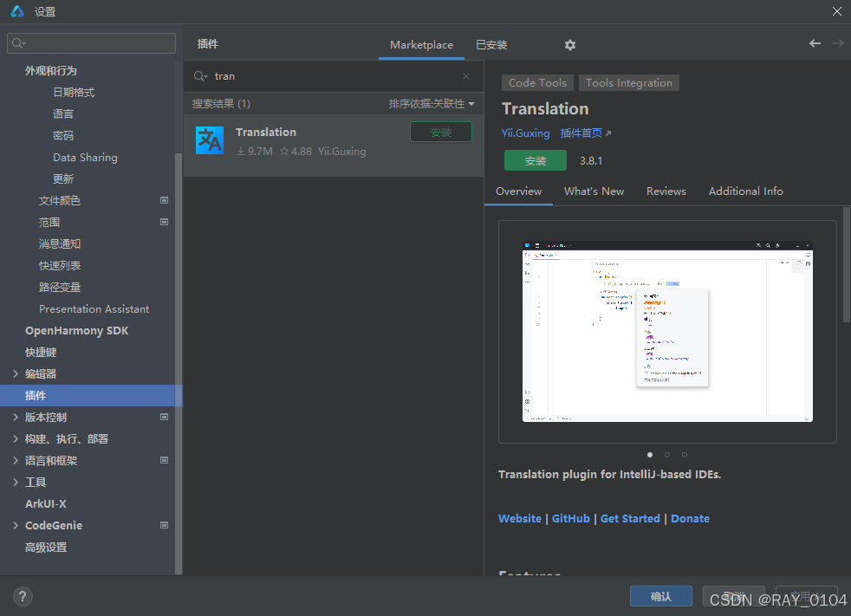The height and width of the screenshot is (616, 851).
Task: Select 更新 in the settings tree
Action: coord(63,178)
